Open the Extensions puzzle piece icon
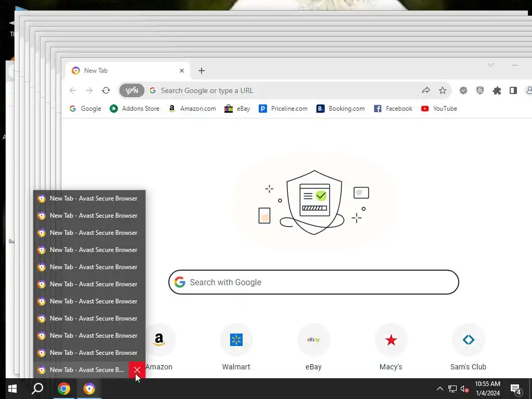The height and width of the screenshot is (399, 532). (497, 90)
